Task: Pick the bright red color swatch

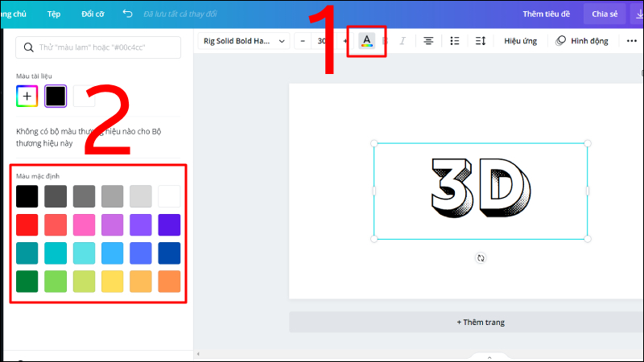Action: point(27,225)
